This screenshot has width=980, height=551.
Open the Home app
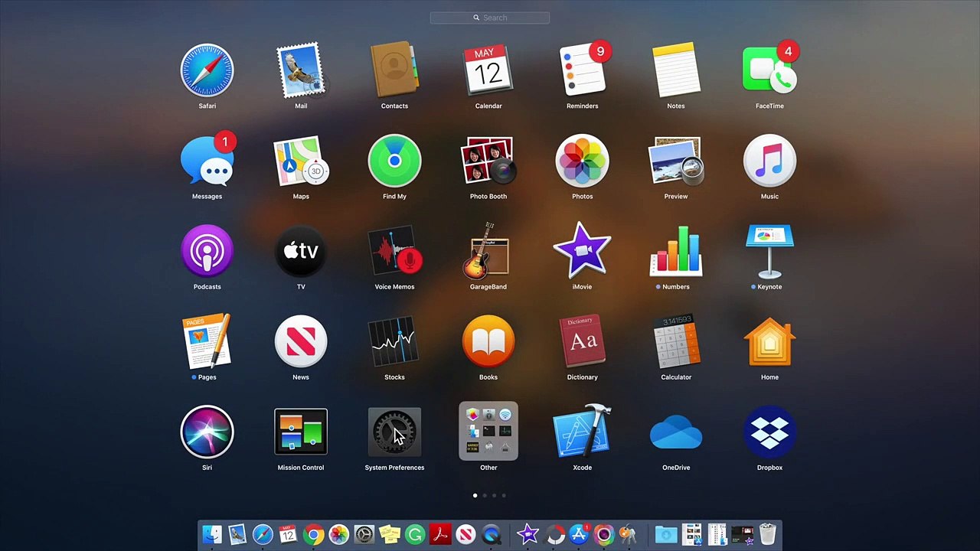coord(769,341)
